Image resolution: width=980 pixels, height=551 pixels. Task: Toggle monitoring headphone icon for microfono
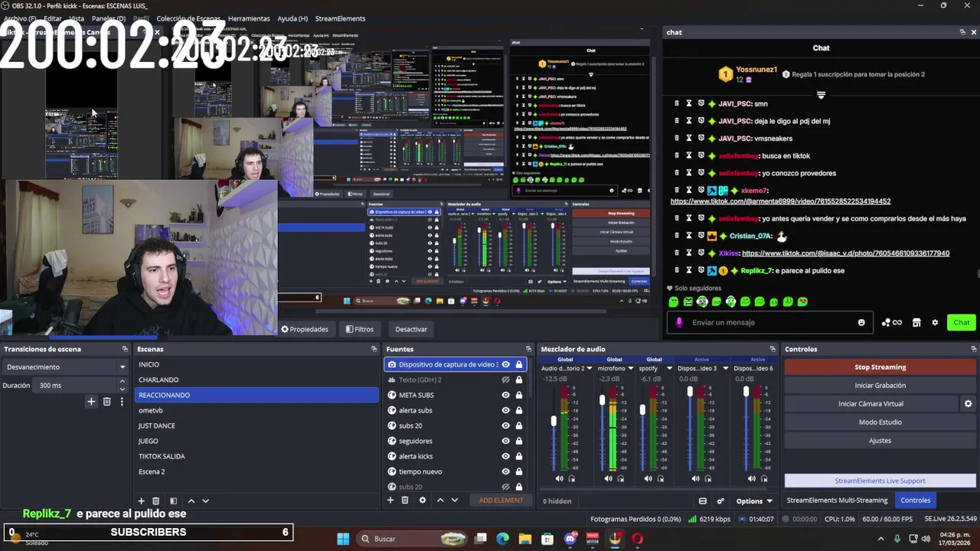click(621, 478)
